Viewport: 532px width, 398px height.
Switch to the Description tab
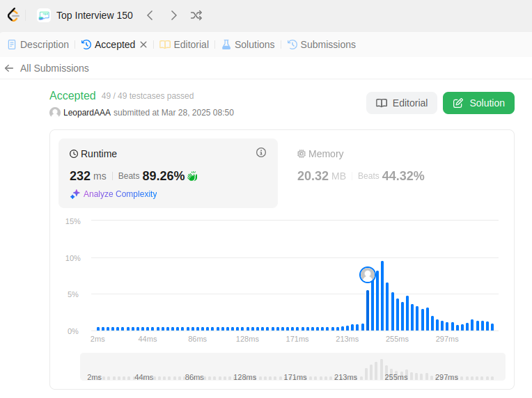(x=38, y=45)
